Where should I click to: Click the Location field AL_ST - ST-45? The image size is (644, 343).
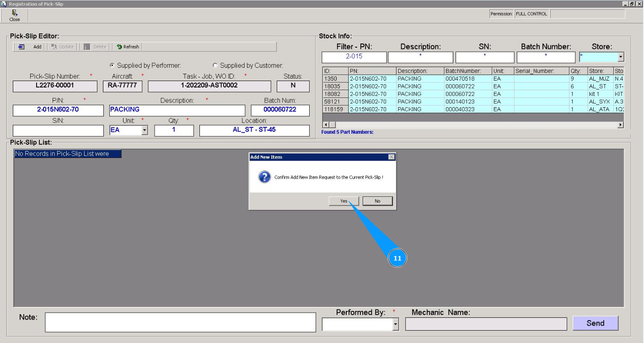point(254,131)
